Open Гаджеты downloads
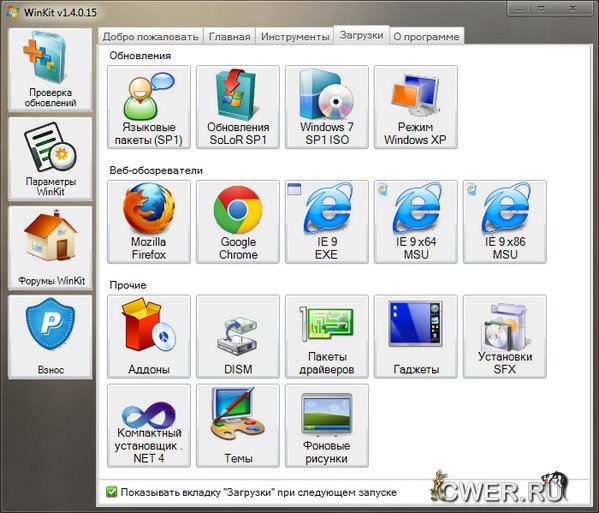The image size is (599, 513). click(x=416, y=337)
